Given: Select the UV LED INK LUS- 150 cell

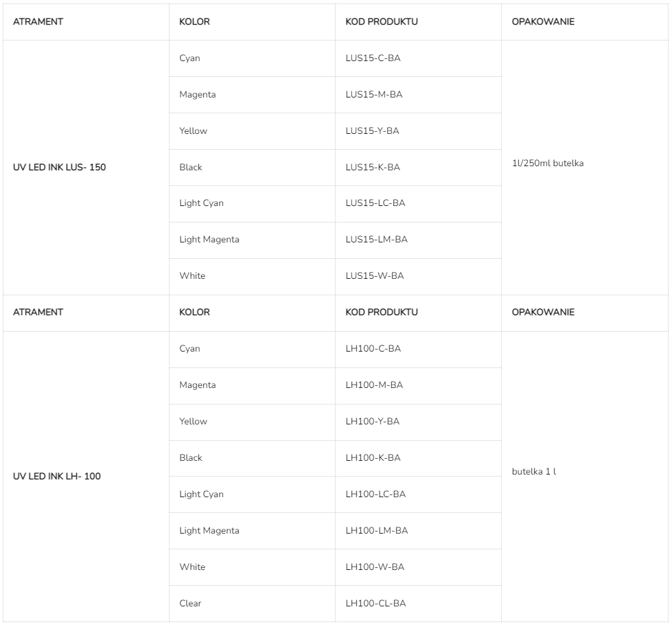Looking at the screenshot, I should [60, 168].
